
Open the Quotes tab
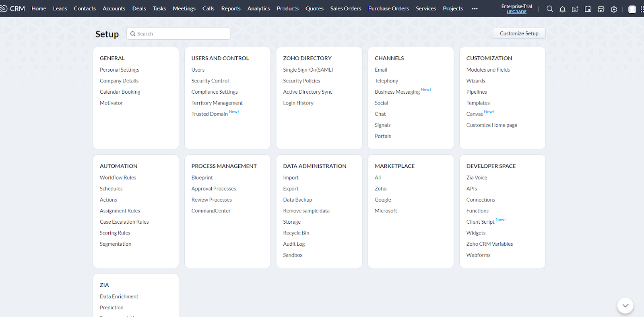(x=314, y=8)
